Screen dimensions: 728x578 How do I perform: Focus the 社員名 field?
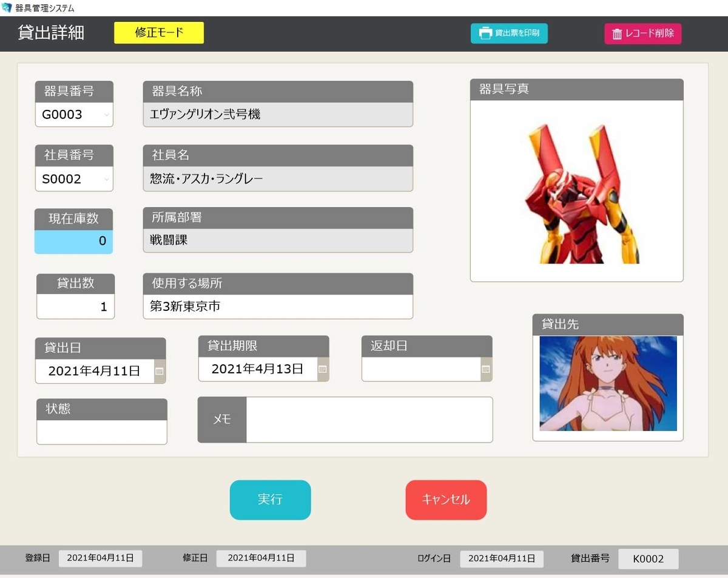[x=278, y=178]
